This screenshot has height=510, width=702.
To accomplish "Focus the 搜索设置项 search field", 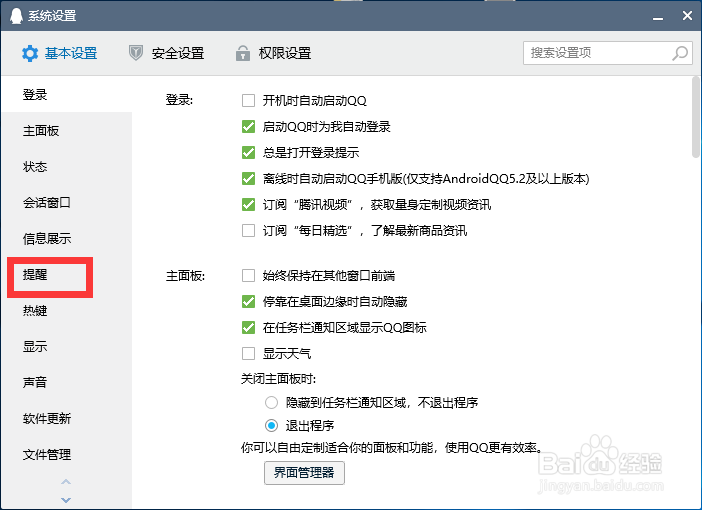I will 608,53.
